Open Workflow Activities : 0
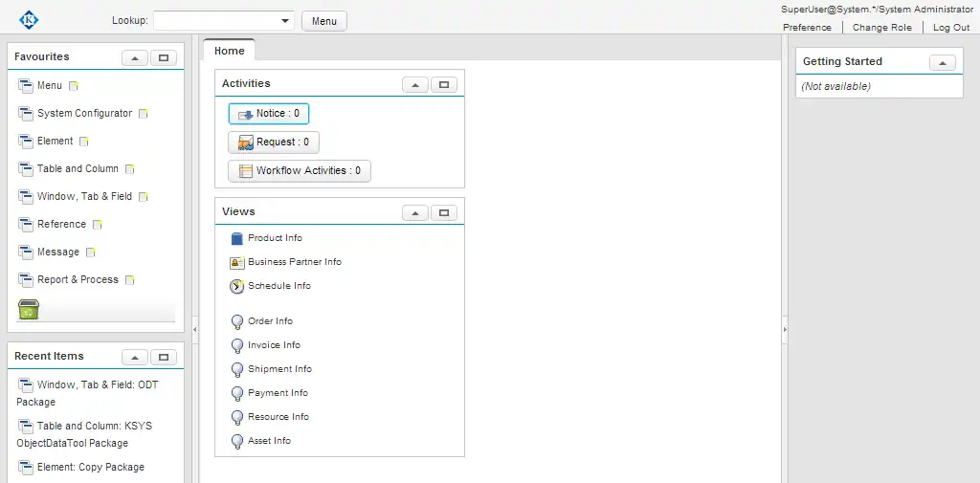Image resolution: width=980 pixels, height=483 pixels. coord(300,170)
